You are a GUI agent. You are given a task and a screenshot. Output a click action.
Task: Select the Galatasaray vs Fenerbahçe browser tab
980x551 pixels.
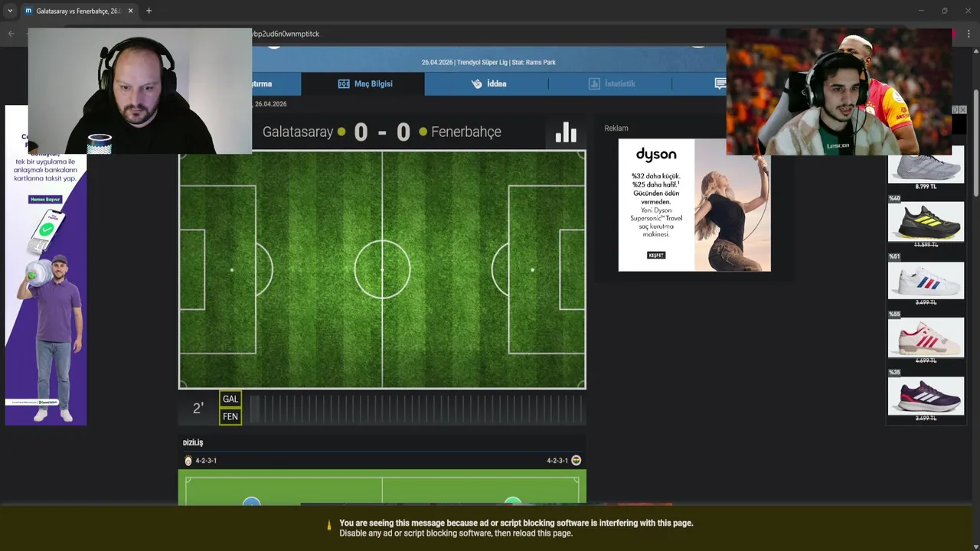pyautogui.click(x=78, y=11)
